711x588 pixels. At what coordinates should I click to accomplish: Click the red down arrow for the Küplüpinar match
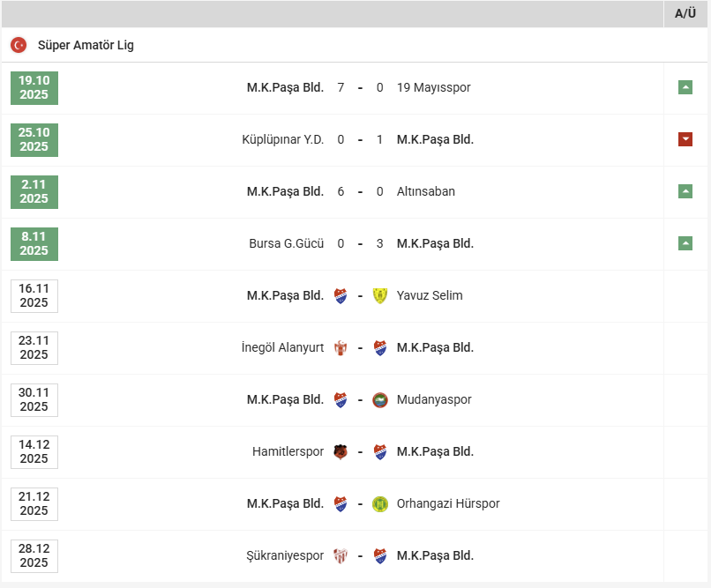685,138
